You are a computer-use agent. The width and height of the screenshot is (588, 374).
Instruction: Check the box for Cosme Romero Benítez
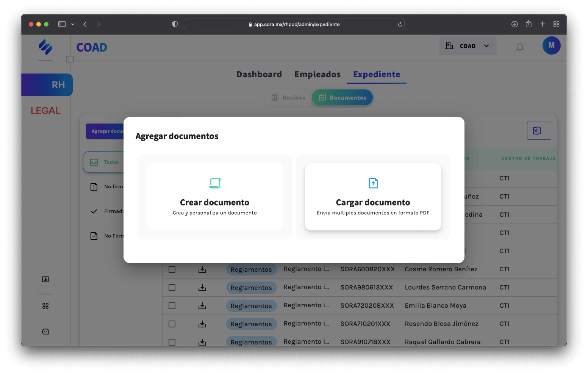point(172,269)
